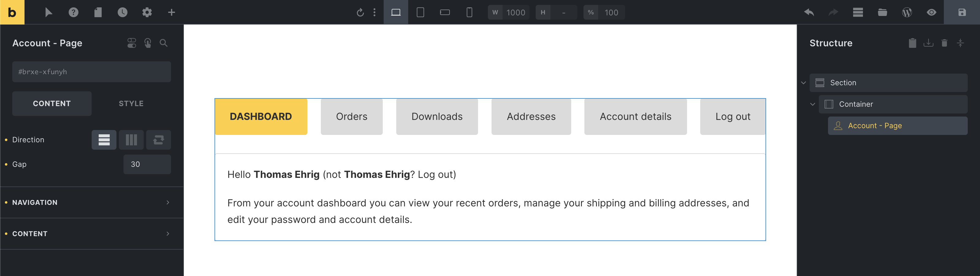Undo the last change
The image size is (980, 276).
809,12
